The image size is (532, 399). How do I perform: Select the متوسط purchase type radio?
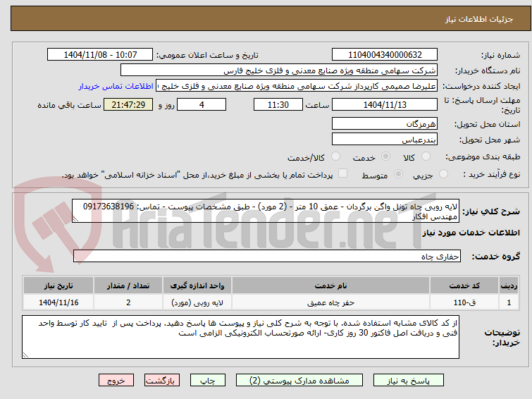tap(398, 174)
